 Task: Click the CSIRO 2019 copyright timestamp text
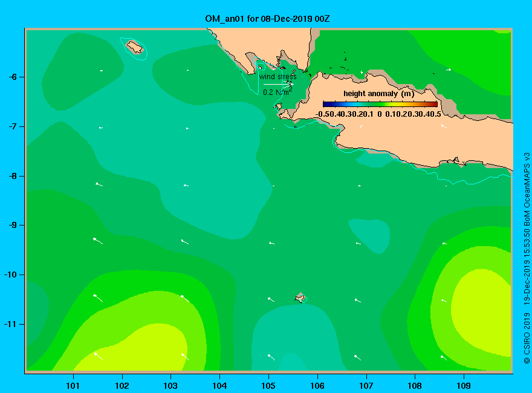coord(527,258)
